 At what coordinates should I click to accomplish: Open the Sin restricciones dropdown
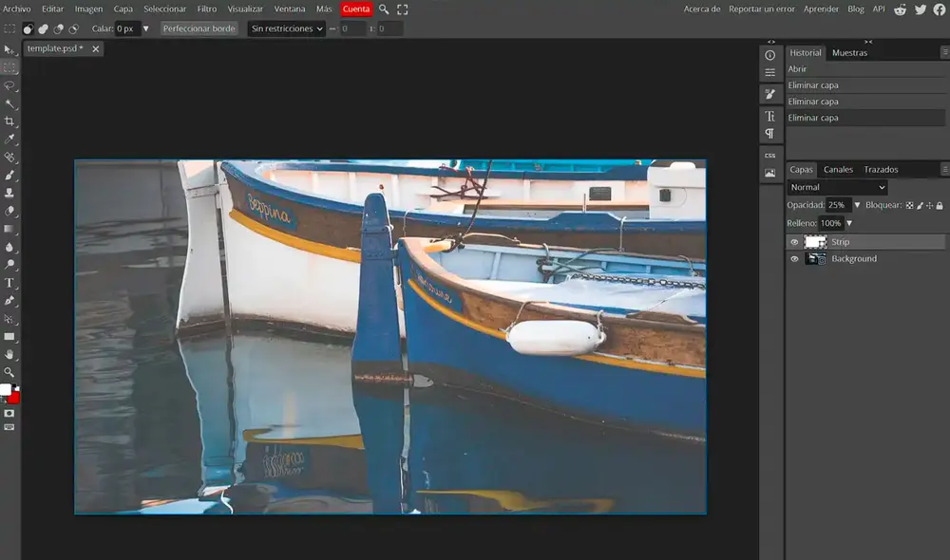click(x=286, y=28)
